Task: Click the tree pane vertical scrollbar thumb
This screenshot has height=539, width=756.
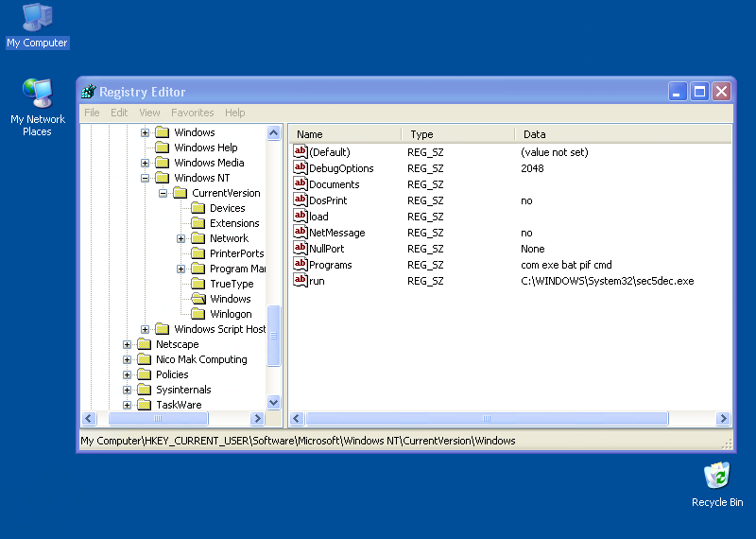Action: click(273, 336)
